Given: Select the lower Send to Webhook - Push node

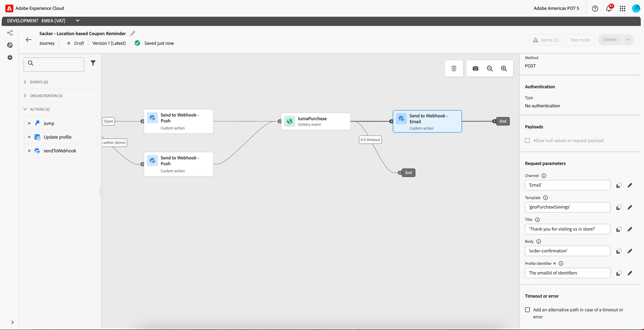Looking at the screenshot, I should pyautogui.click(x=178, y=164).
